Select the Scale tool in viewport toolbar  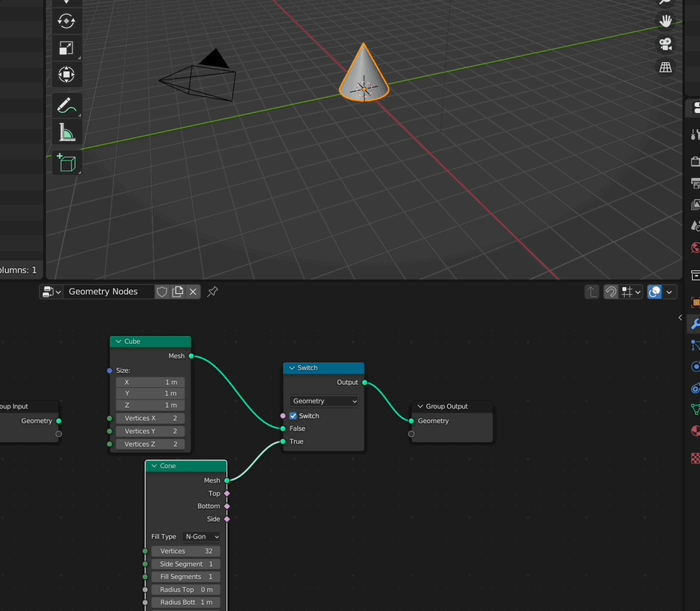(x=66, y=48)
